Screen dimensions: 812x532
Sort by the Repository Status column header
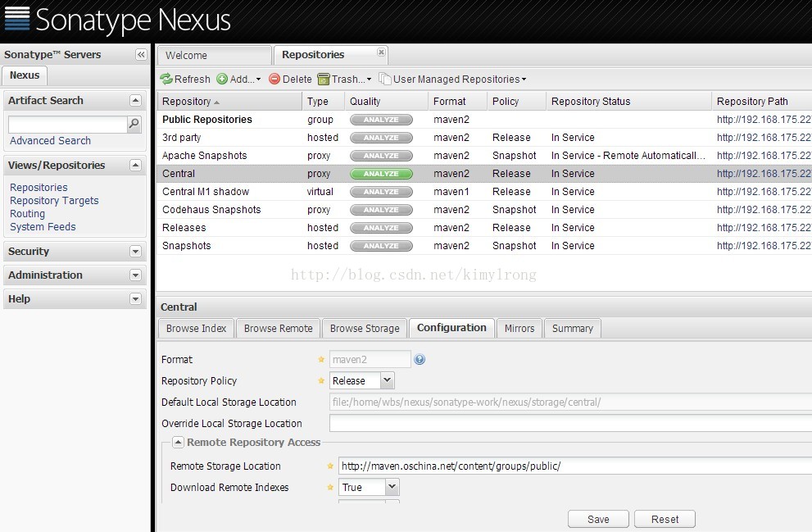coord(628,102)
